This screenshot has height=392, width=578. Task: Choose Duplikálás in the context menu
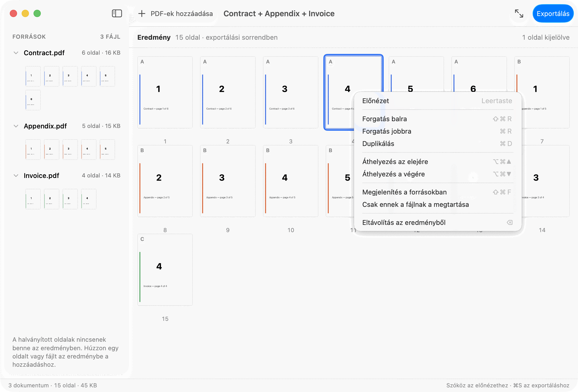click(438, 143)
